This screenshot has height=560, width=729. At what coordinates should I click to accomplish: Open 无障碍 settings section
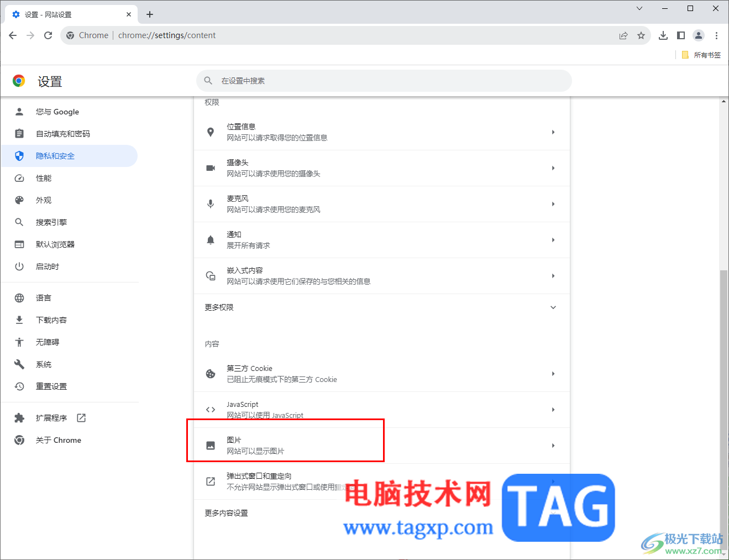(69, 342)
